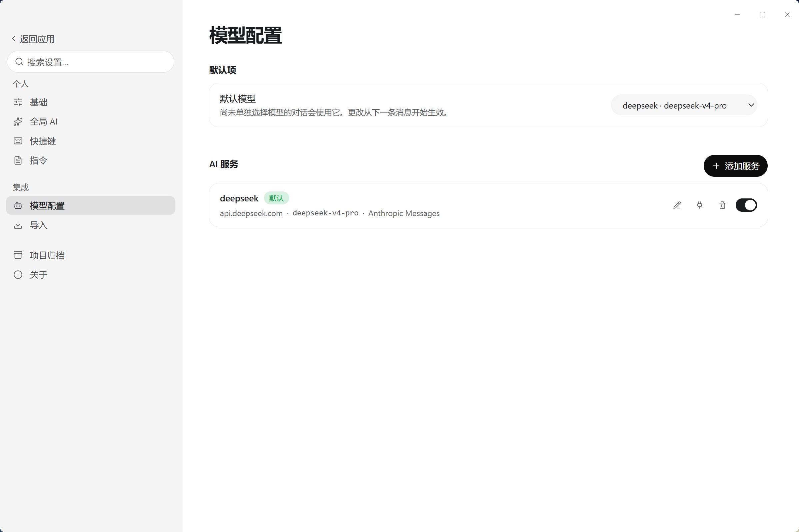Close the settings window

[787, 15]
